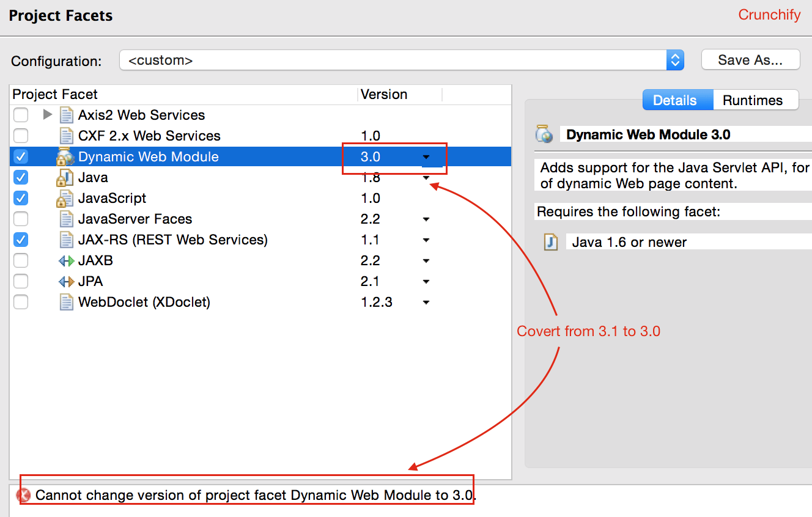Click the Java coffee-cup facet icon
The image size is (812, 517).
tap(66, 177)
